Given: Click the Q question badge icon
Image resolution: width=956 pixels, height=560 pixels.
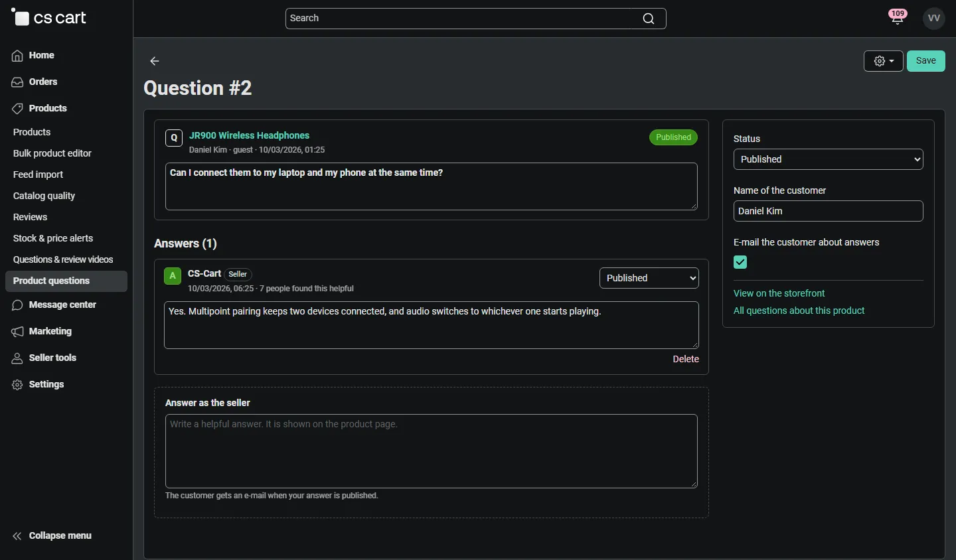Looking at the screenshot, I should tap(174, 138).
